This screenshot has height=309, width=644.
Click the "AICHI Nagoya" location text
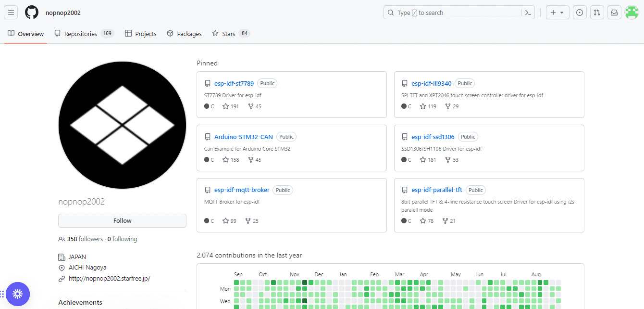pos(87,268)
